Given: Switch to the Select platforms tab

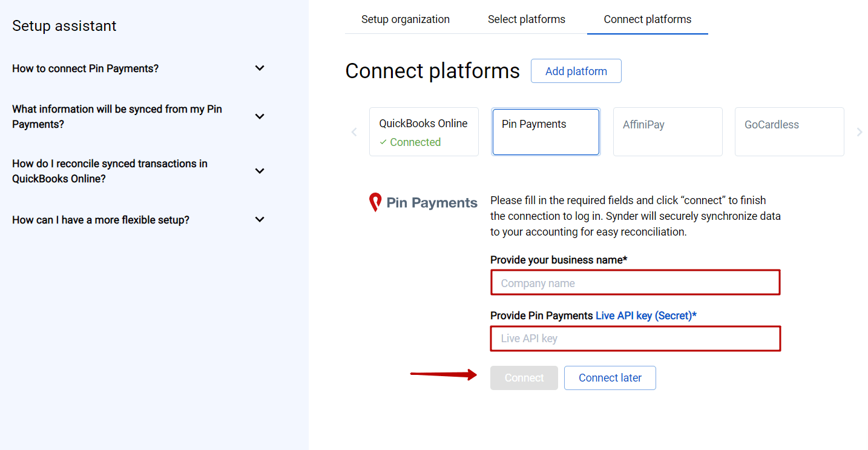Looking at the screenshot, I should pyautogui.click(x=526, y=19).
